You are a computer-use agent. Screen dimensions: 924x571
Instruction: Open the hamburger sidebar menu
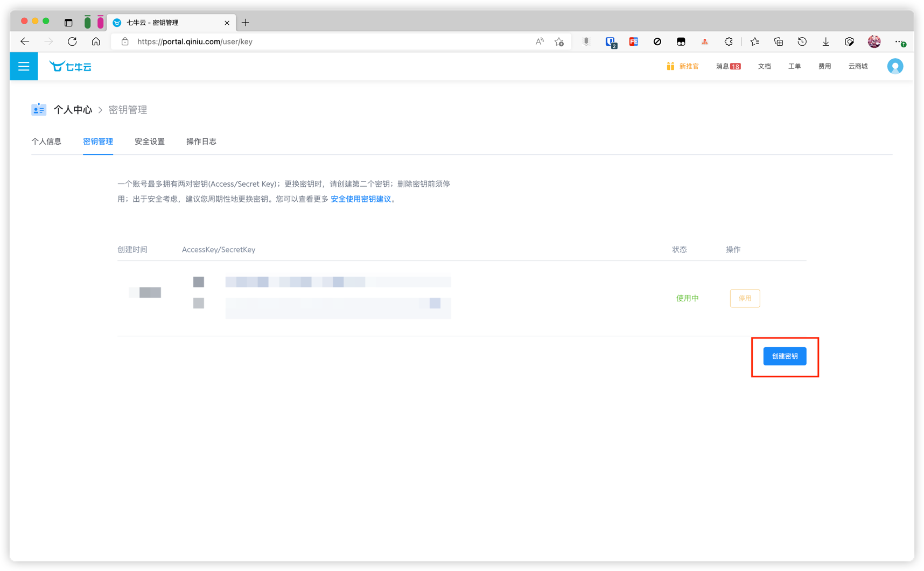pyautogui.click(x=24, y=66)
